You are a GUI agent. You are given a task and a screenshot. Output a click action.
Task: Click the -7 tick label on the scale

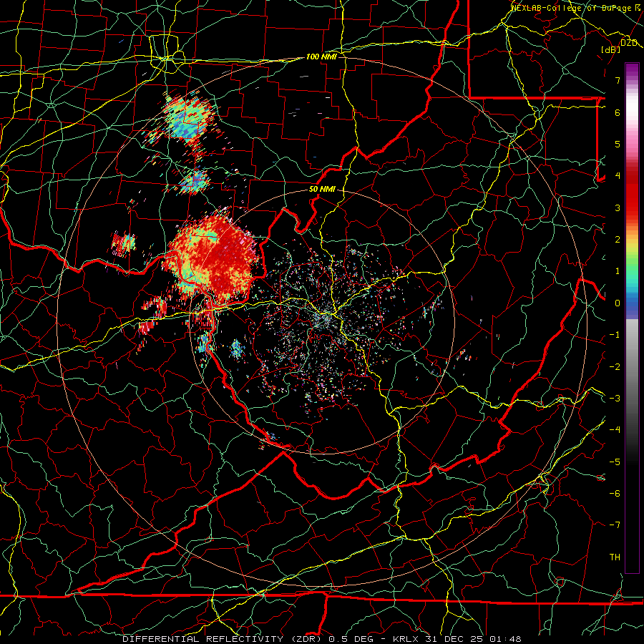tap(615, 525)
